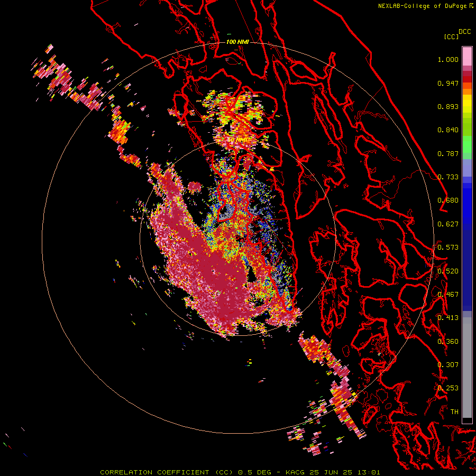
Task: Click the 0.253 color scale value
Action: coord(448,388)
